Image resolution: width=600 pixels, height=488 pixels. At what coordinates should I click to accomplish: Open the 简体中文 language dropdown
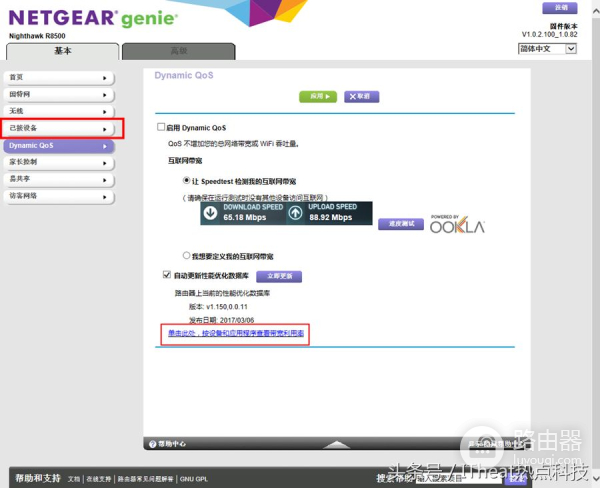pos(548,49)
